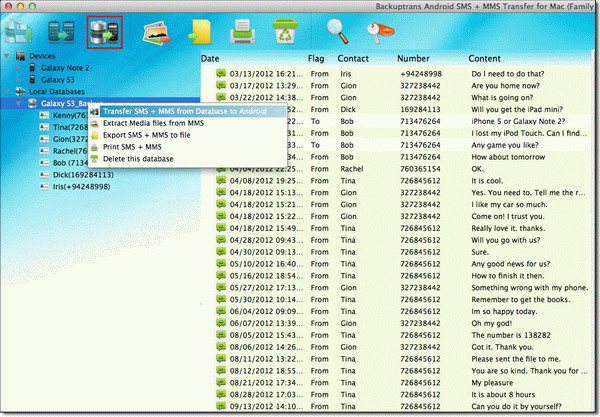
Task: Sort messages by Number column header
Action: click(413, 59)
